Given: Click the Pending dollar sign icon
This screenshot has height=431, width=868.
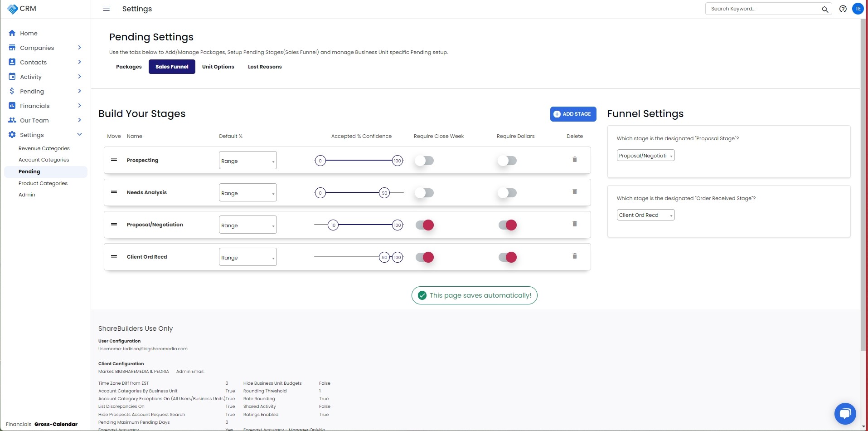Looking at the screenshot, I should pyautogui.click(x=12, y=91).
